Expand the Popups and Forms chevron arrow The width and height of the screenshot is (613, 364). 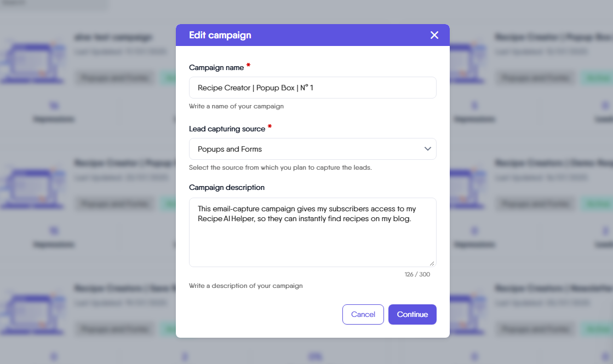[428, 149]
